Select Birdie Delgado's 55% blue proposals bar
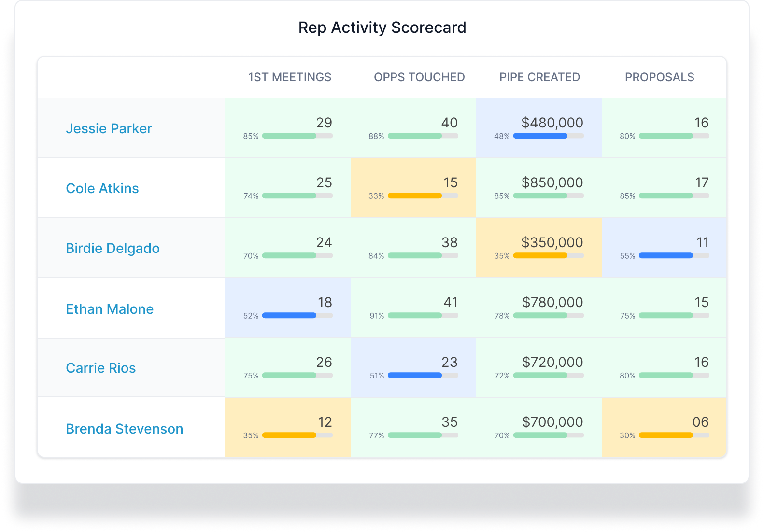 (674, 256)
